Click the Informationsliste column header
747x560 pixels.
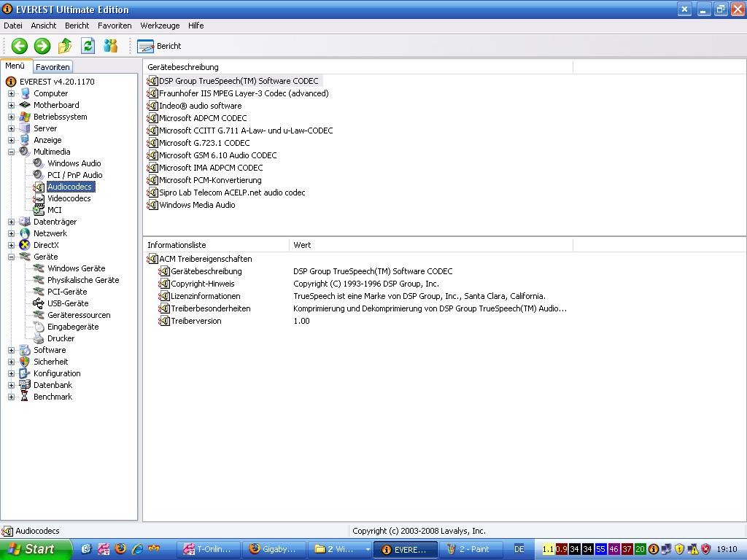[216, 245]
